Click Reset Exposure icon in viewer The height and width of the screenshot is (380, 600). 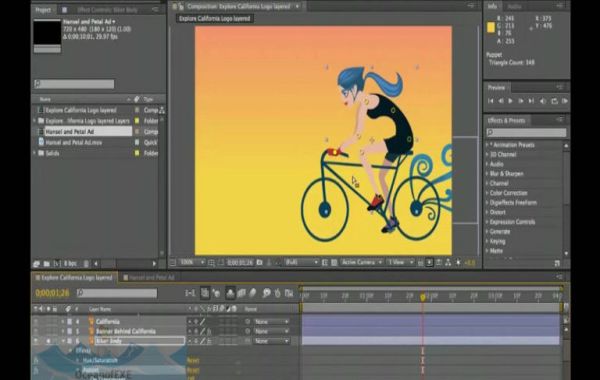click(x=458, y=263)
